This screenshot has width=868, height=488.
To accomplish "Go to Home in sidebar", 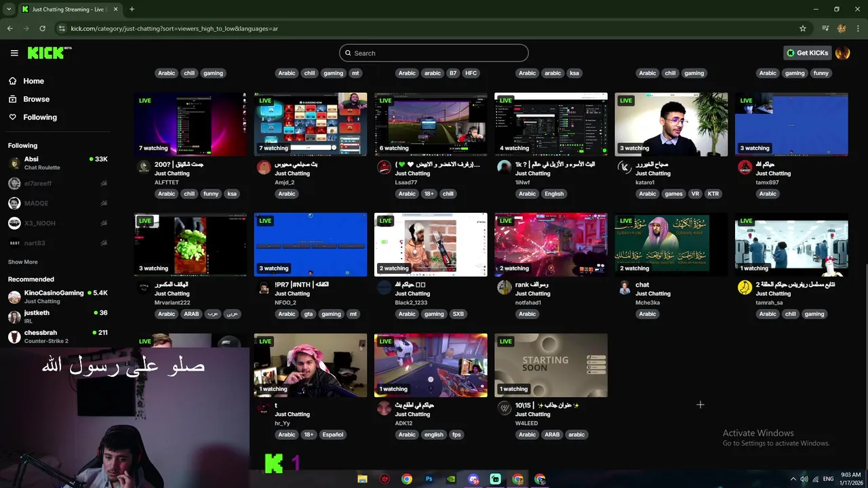I will click(33, 81).
